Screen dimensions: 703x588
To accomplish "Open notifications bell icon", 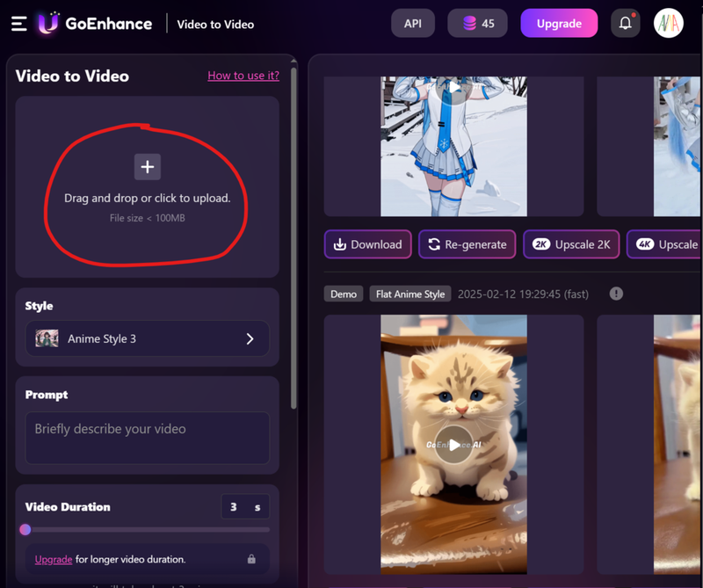I will pos(626,23).
